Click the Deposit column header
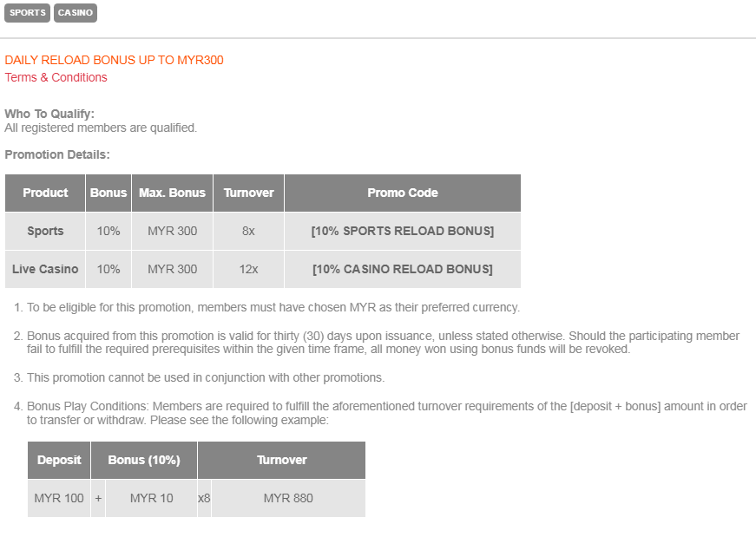This screenshot has width=756, height=537. click(59, 460)
